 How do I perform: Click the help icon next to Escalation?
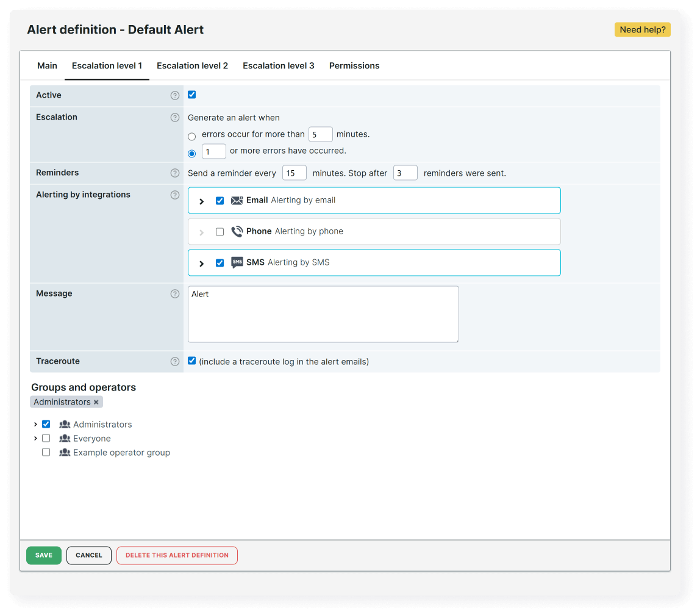pos(175,117)
